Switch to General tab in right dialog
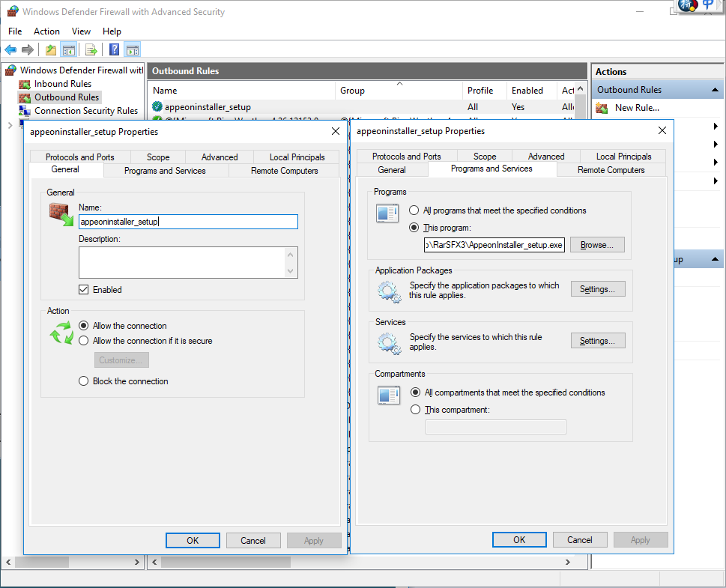726x588 pixels. 392,170
